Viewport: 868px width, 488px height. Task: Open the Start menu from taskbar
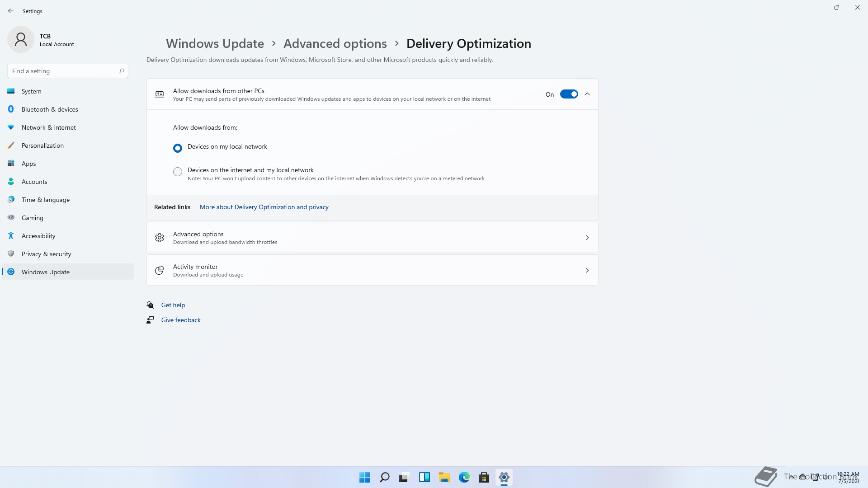[364, 477]
